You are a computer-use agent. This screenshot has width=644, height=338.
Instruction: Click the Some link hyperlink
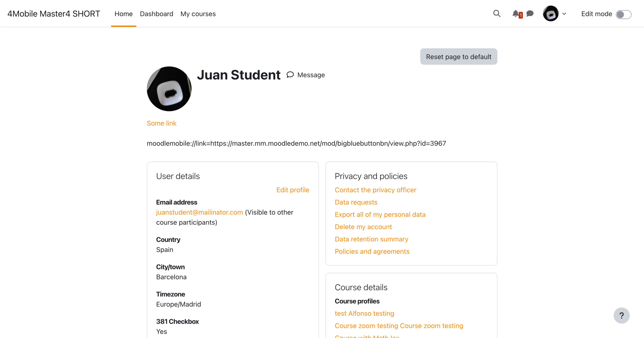pos(161,123)
